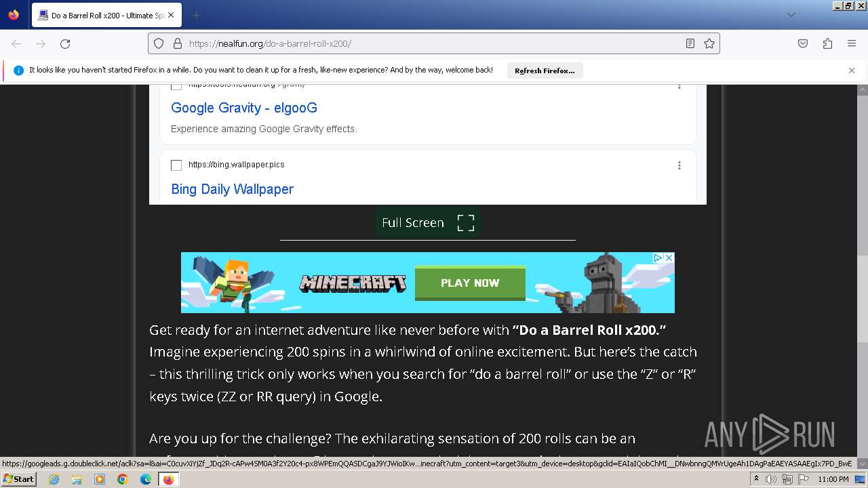Select the Do a Barrel Roll x200 tab
This screenshot has width=868, height=488.
[x=106, y=15]
